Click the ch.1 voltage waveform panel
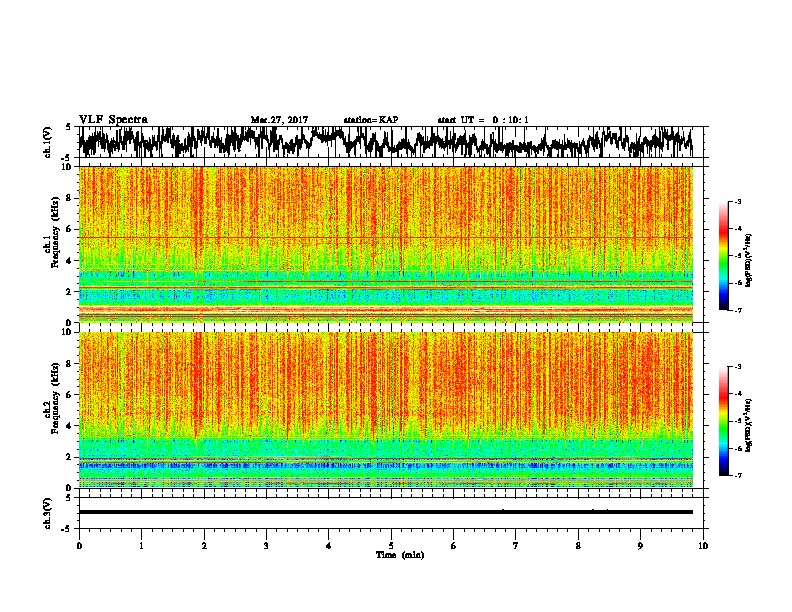792x612 pixels. coord(391,142)
